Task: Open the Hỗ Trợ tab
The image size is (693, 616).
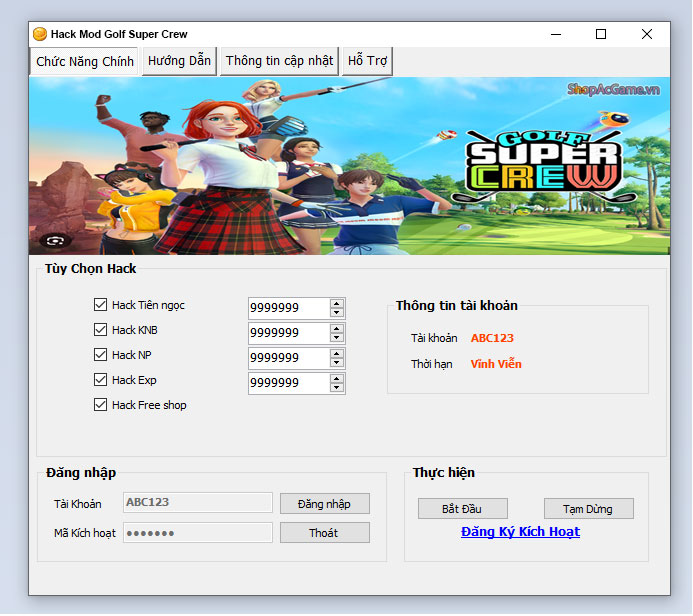Action: [367, 61]
